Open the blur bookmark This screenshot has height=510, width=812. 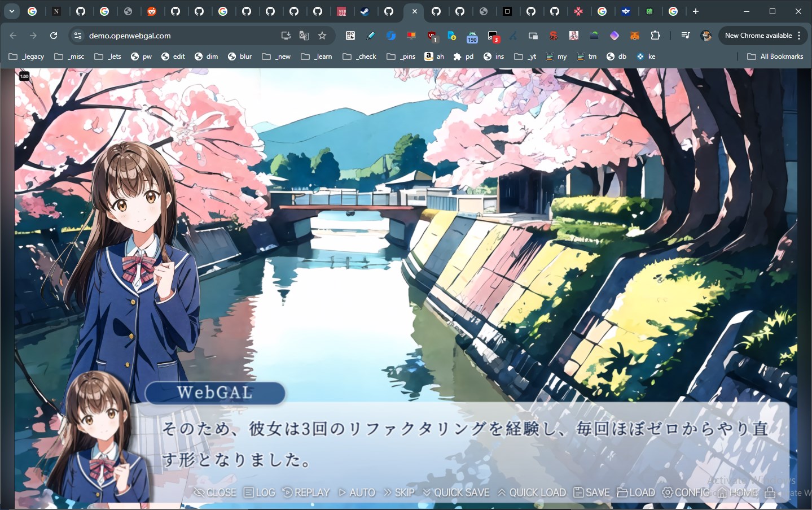click(x=240, y=56)
